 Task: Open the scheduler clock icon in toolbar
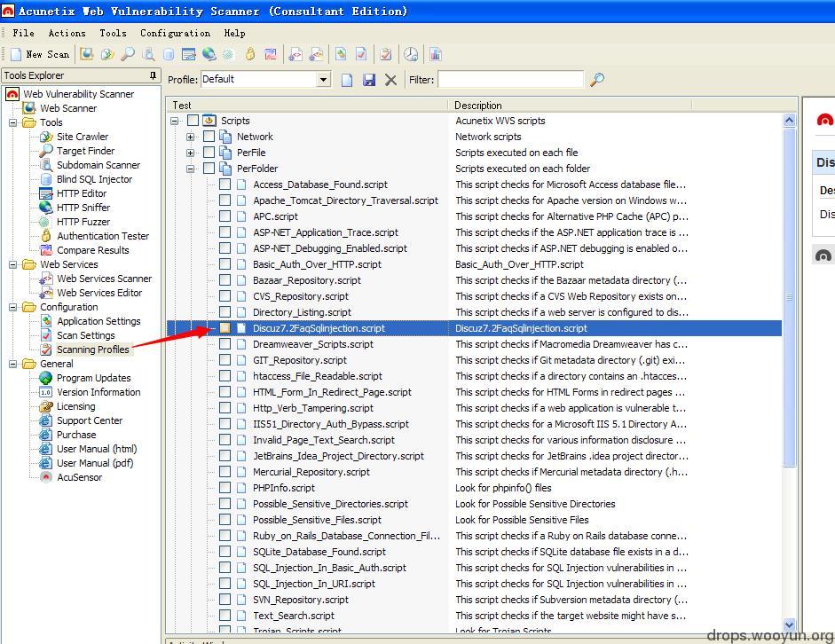tap(411, 54)
